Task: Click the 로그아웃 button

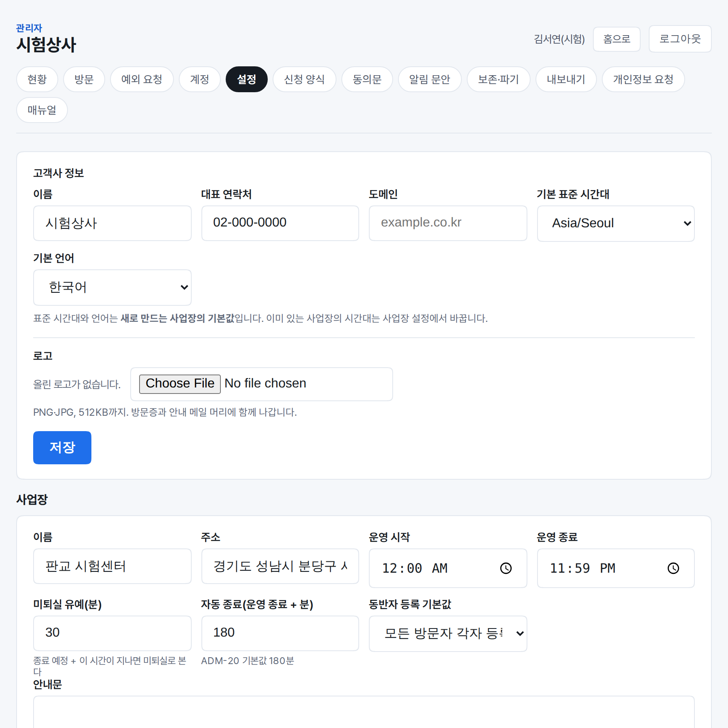Action: 680,39
